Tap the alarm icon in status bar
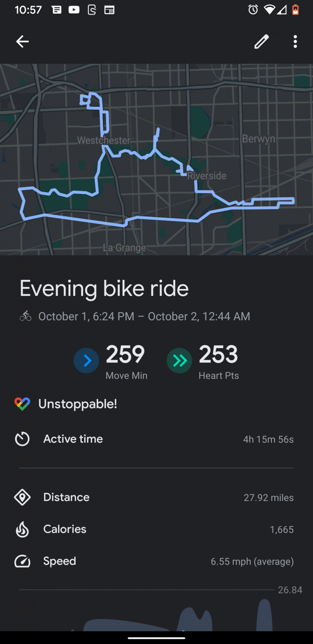Image resolution: width=313 pixels, height=644 pixels. (x=253, y=10)
